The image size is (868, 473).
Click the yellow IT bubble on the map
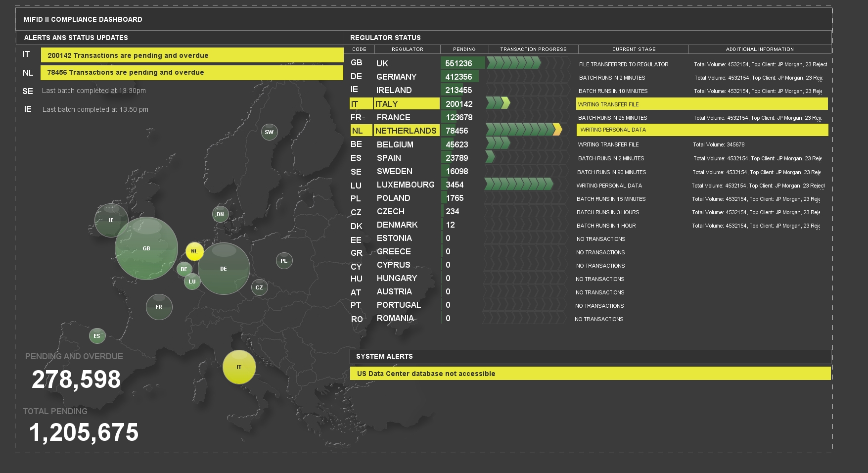(x=239, y=367)
